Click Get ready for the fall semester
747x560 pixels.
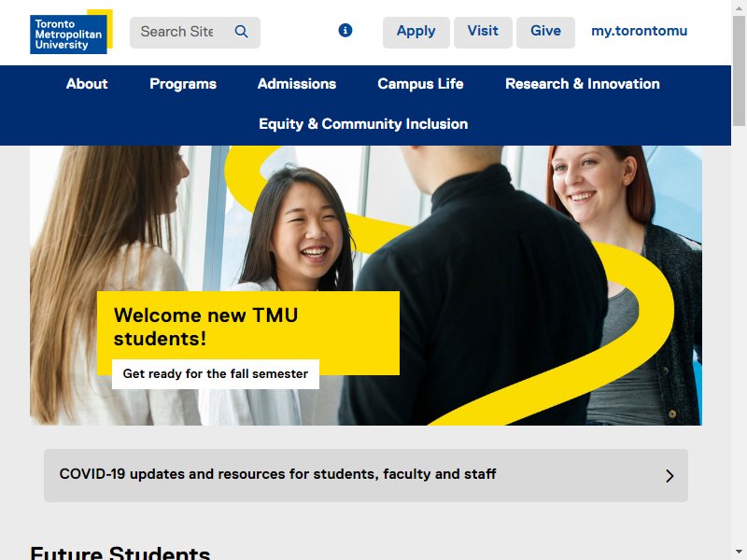pos(216,374)
